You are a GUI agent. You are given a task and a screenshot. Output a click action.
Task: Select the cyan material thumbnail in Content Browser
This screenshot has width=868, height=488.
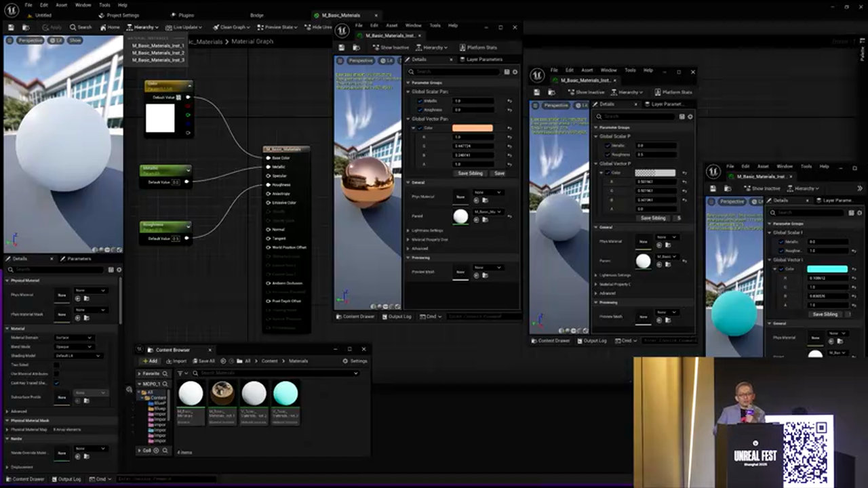[285, 394]
